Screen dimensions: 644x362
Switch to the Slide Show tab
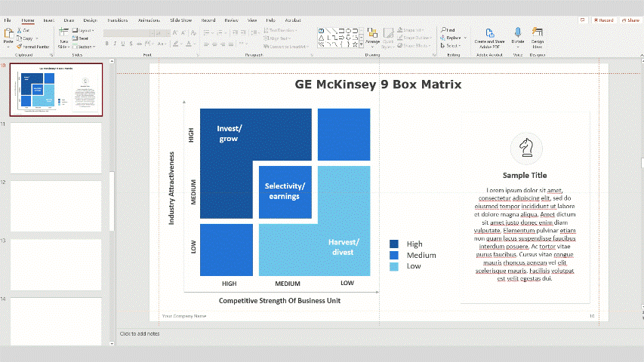180,20
